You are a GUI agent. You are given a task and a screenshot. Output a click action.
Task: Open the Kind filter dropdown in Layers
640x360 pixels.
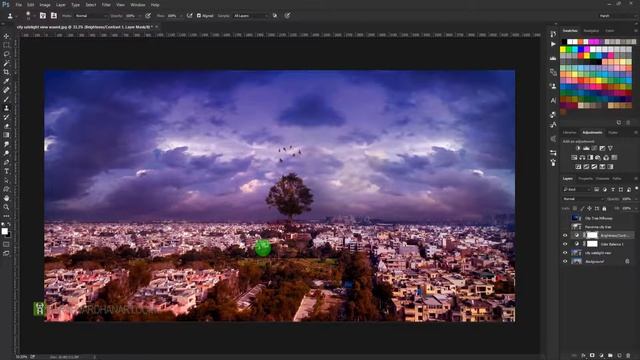point(577,189)
